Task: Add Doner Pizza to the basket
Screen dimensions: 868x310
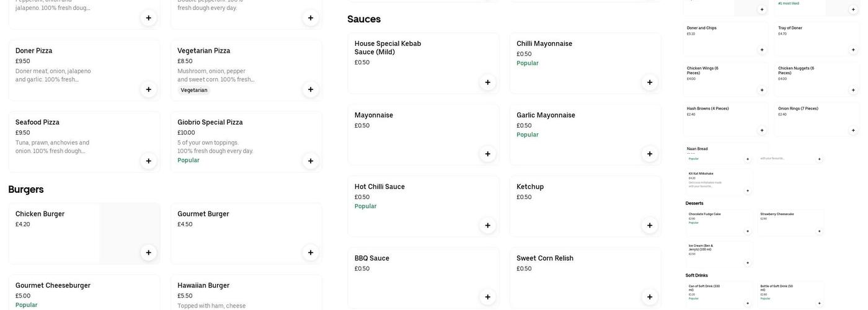Action: point(149,89)
